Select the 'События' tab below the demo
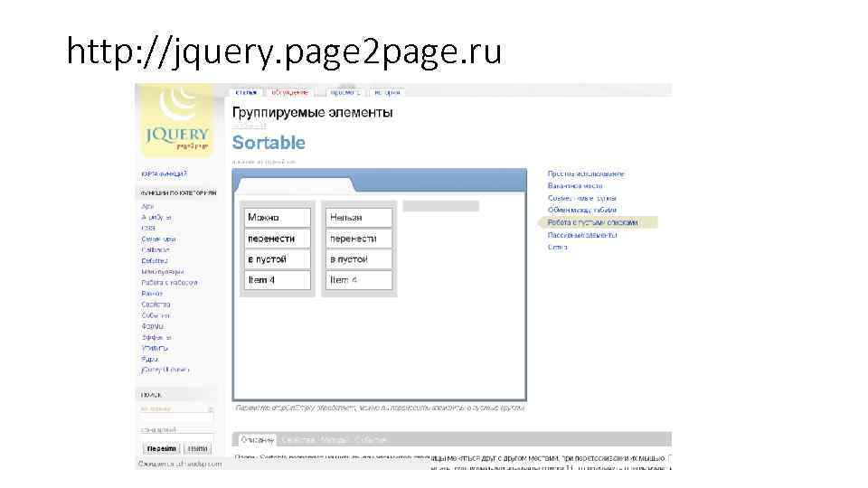The height and width of the screenshot is (488, 868). (x=371, y=440)
